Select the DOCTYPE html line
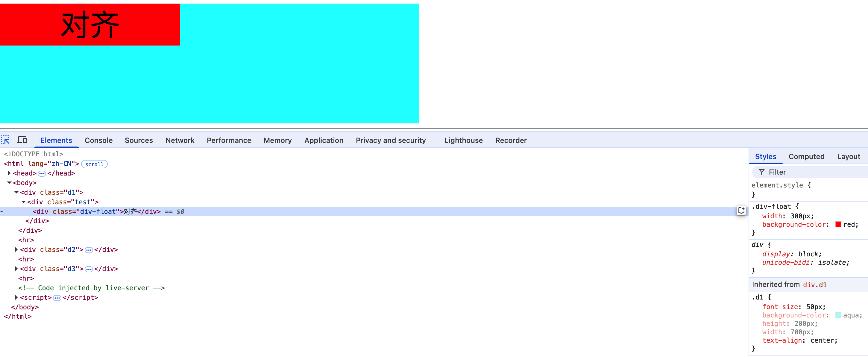868x357 pixels. click(33, 154)
